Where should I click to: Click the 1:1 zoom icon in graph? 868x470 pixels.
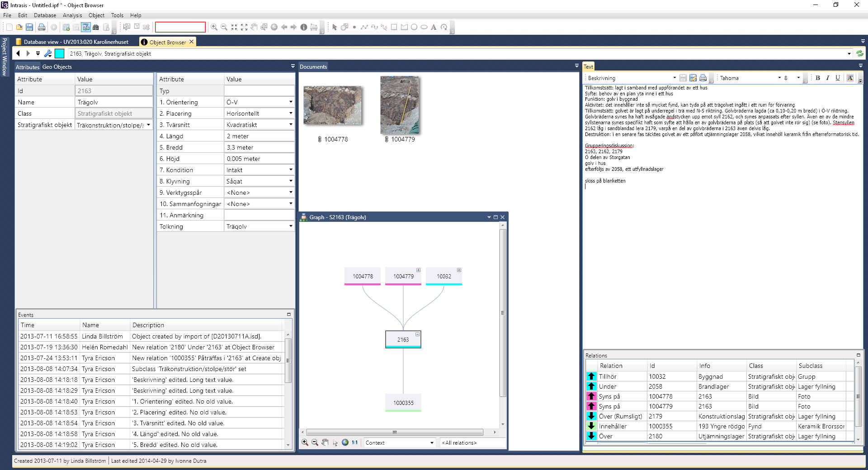coord(355,442)
